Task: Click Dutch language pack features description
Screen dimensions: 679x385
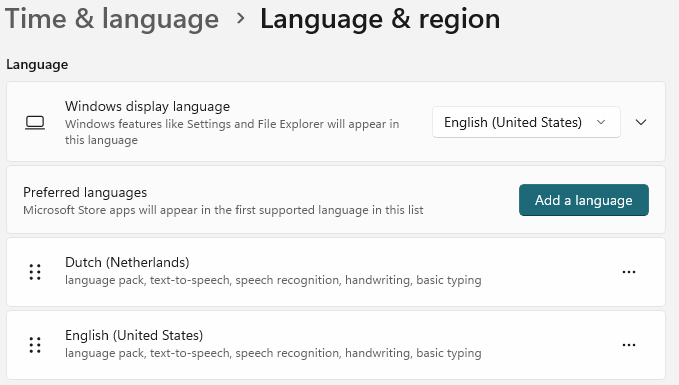Action: pyautogui.click(x=273, y=280)
